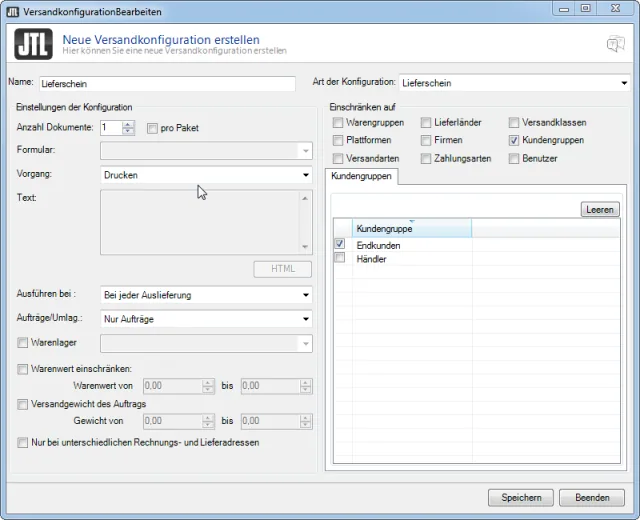Open the help speech-bubble icon in the header
This screenshot has height=520, width=640.
(x=616, y=44)
